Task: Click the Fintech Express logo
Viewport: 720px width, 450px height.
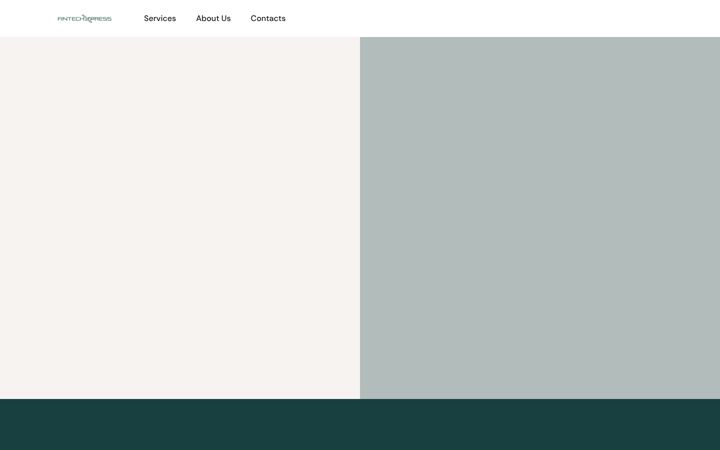Action: (x=84, y=19)
